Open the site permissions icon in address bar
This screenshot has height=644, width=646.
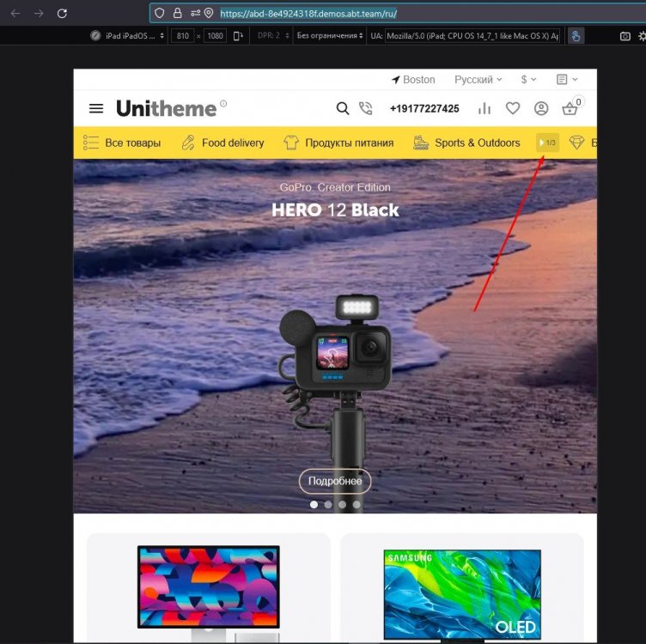pyautogui.click(x=195, y=14)
